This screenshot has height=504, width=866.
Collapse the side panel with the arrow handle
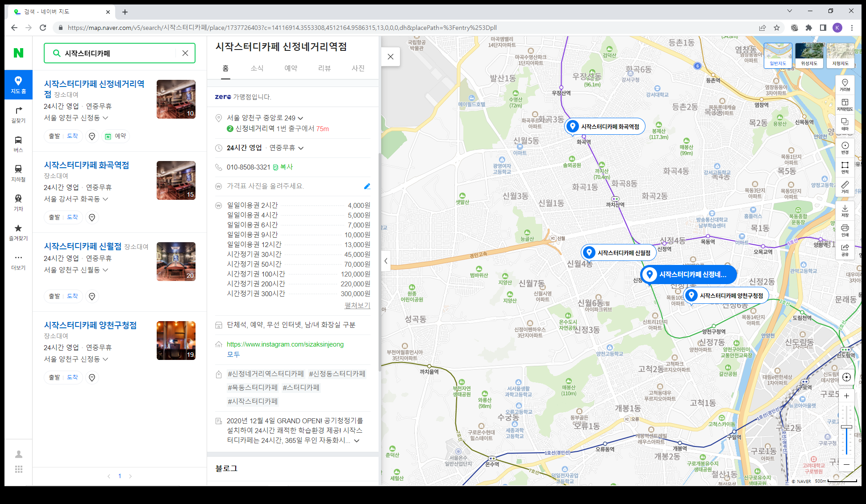386,261
